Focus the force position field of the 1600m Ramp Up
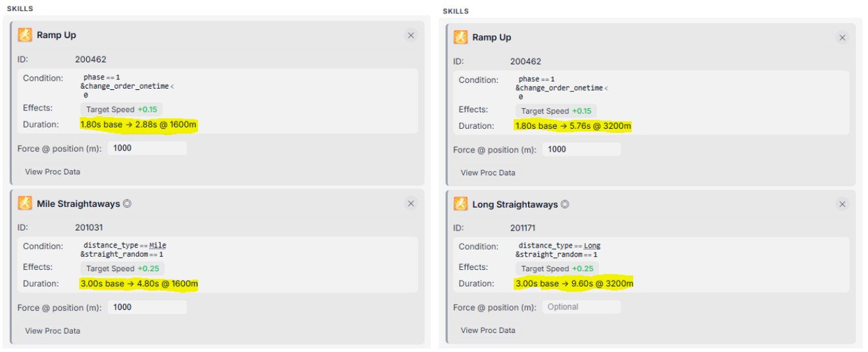 (147, 148)
